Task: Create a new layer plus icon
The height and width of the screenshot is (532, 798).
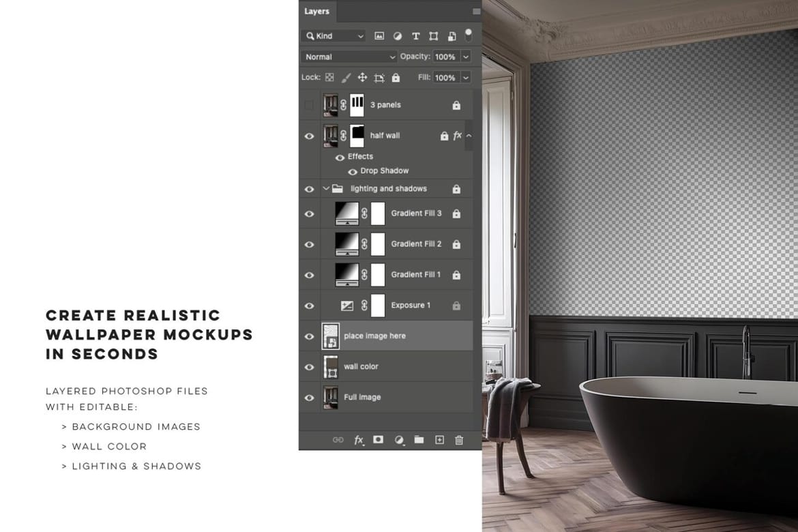Action: coord(439,440)
